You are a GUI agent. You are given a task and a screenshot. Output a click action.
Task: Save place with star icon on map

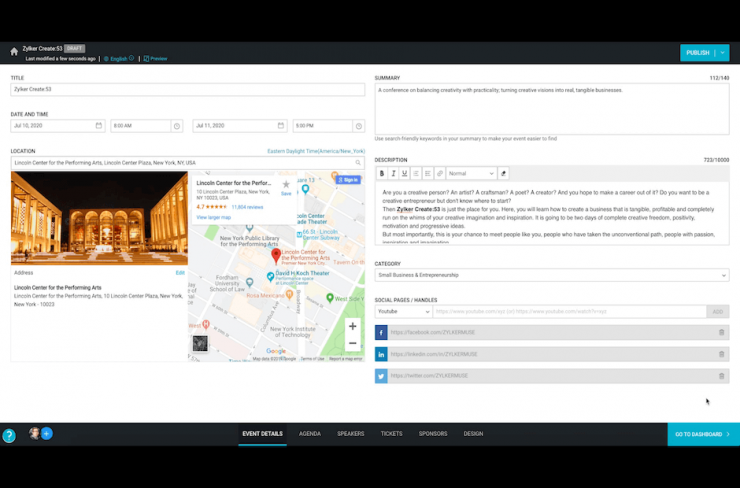click(286, 185)
